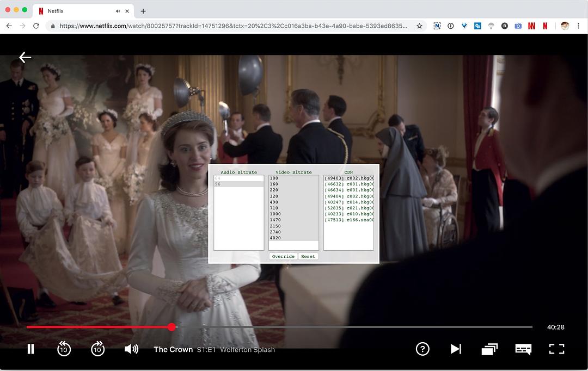Open the blue square extension icon
Screen dimensions: 588x371
(477, 26)
